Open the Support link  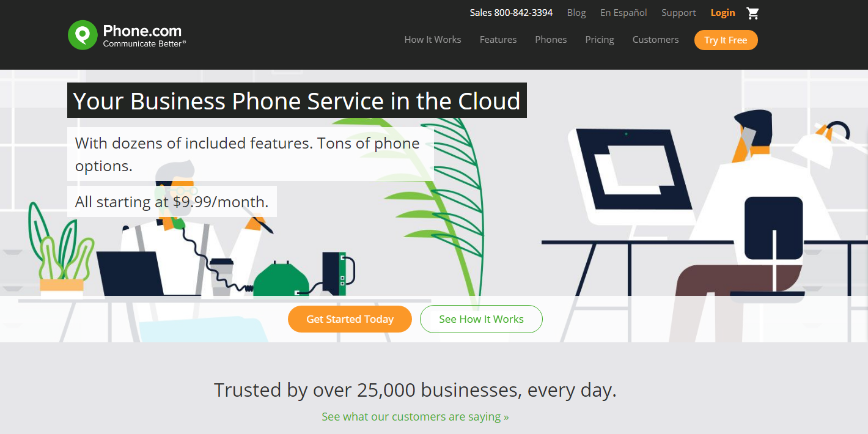click(x=679, y=13)
